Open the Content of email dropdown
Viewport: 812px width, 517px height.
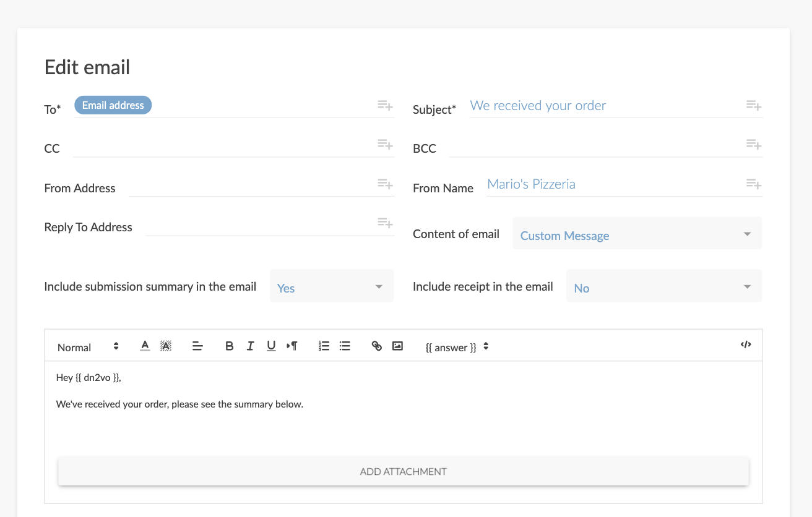pos(637,234)
